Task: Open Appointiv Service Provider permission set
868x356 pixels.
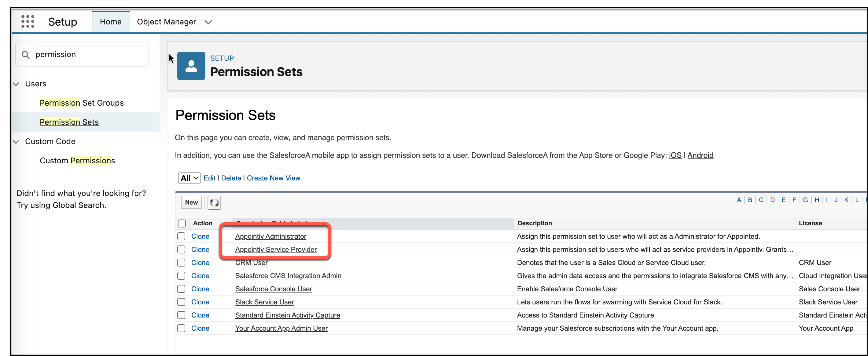Action: (x=276, y=250)
